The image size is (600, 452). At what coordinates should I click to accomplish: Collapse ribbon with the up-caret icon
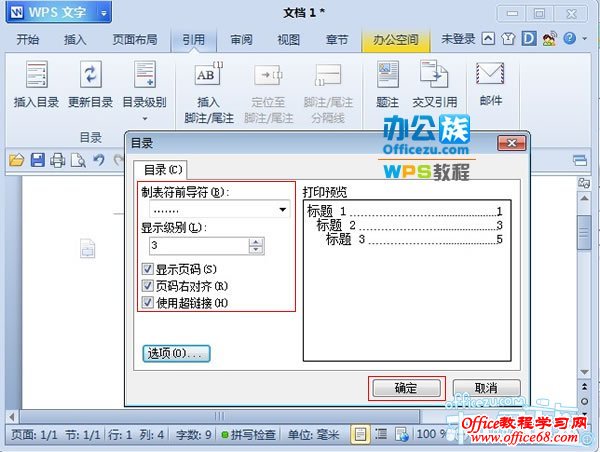[488, 39]
